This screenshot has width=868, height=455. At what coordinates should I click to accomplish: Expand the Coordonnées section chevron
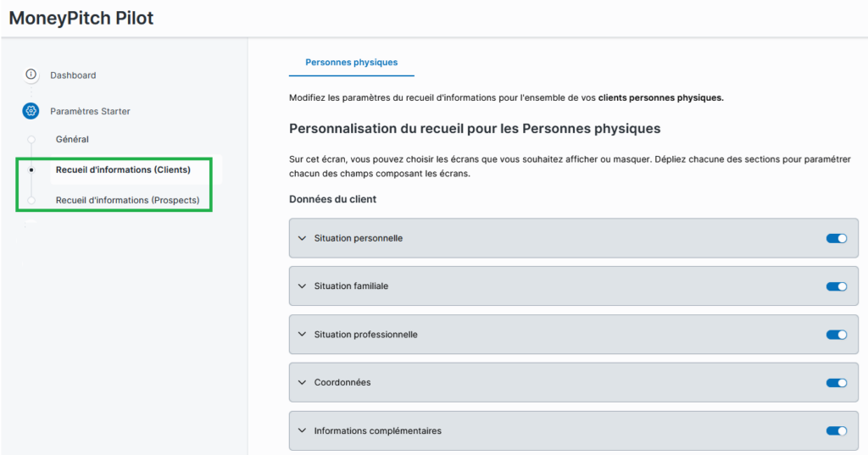(x=301, y=383)
